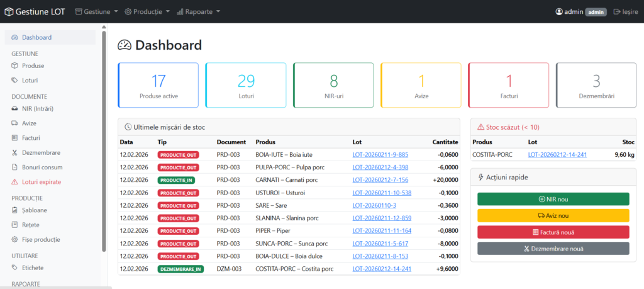Open lot link LOT-20260211-9-885
The width and height of the screenshot is (644, 289).
(x=380, y=154)
